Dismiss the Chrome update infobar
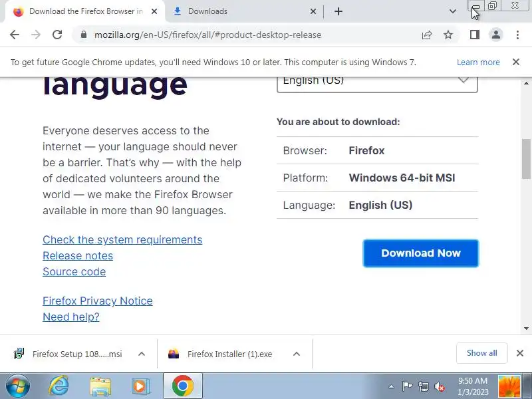 (516, 62)
